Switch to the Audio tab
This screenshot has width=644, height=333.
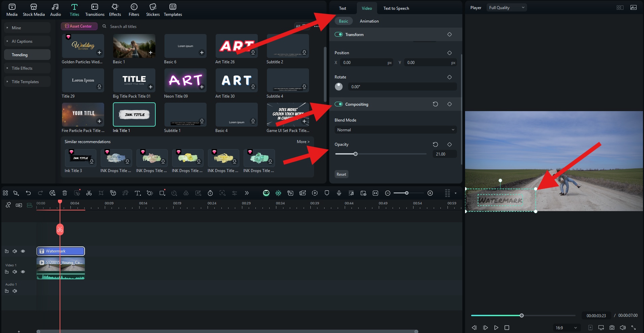click(x=56, y=10)
